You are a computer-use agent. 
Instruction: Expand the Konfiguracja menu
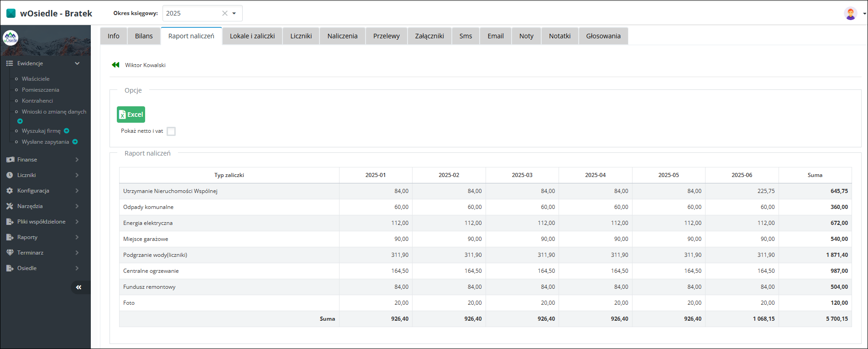[x=43, y=191]
